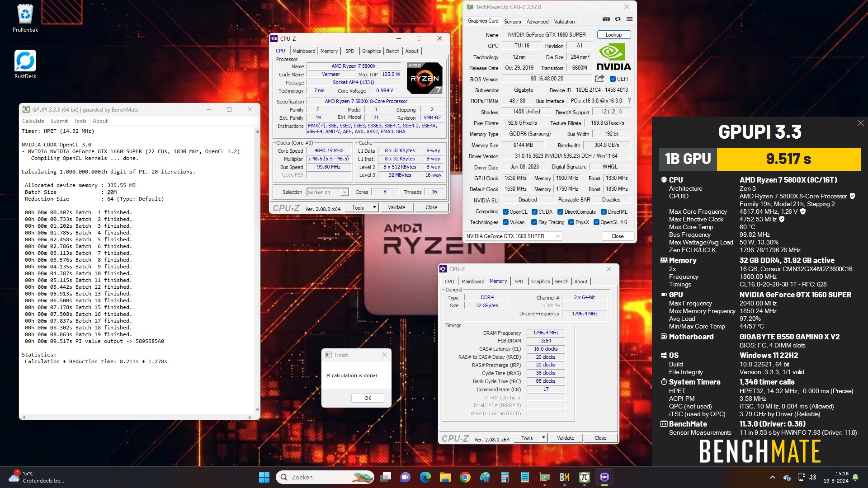Expand the Tools arrow in the CPU-Z CPU window

[x=374, y=207]
